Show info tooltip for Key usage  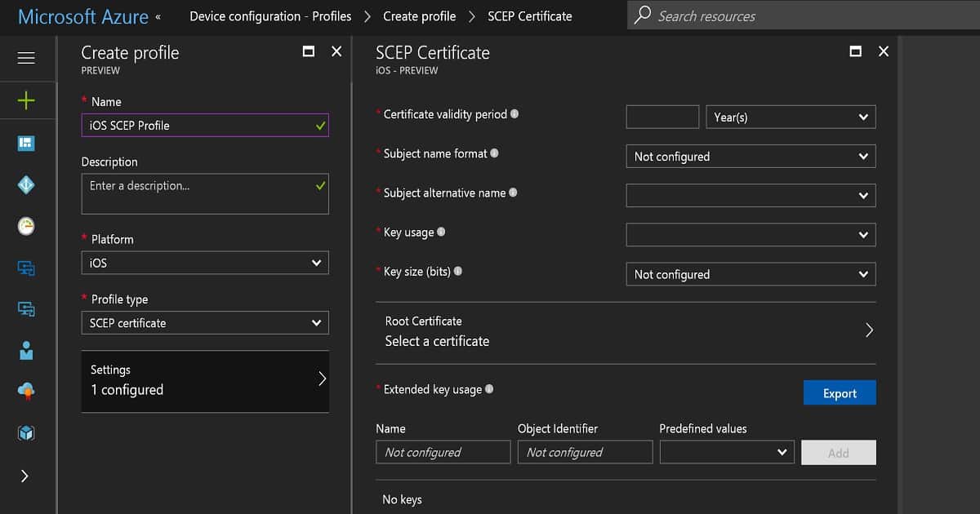tap(441, 232)
